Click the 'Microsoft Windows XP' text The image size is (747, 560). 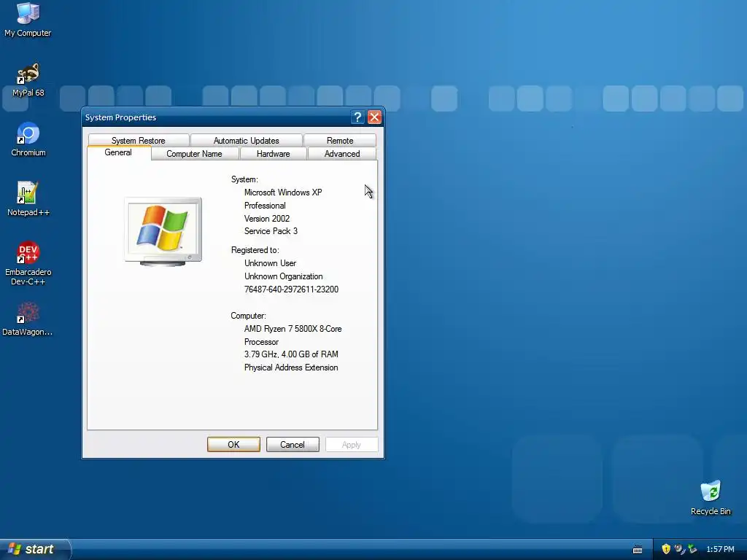283,192
